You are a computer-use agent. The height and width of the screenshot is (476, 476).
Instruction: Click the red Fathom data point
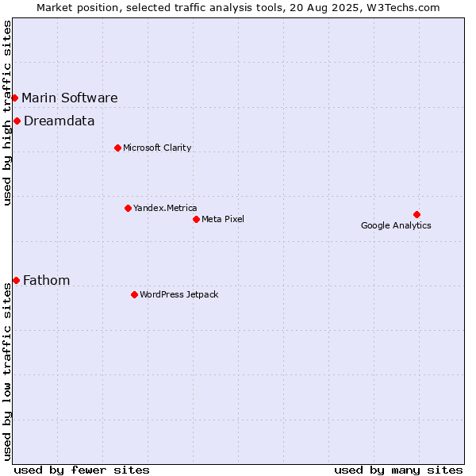[x=17, y=281]
